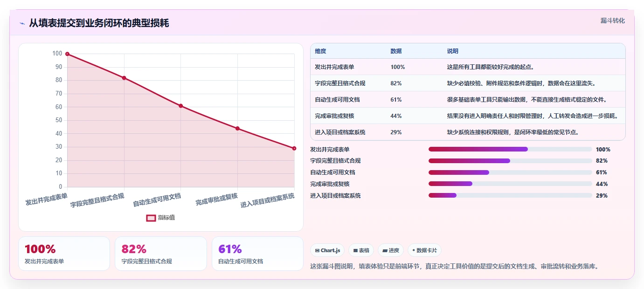
Task: Click table dimension cell 完成审批或复核
Action: click(334, 116)
